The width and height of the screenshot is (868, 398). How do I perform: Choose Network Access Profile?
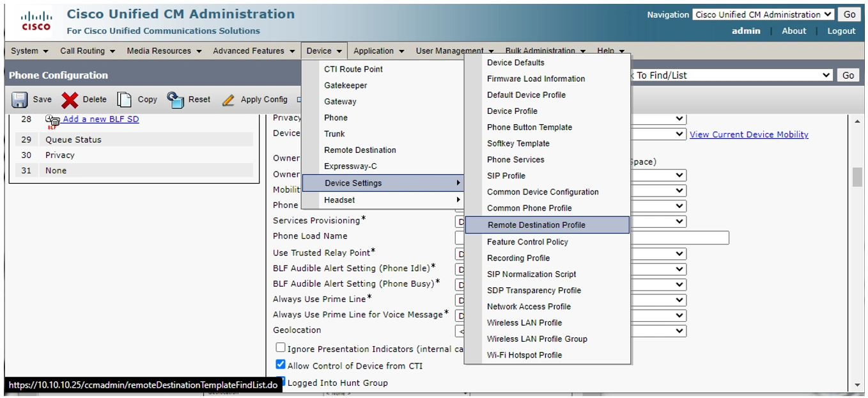(x=529, y=306)
